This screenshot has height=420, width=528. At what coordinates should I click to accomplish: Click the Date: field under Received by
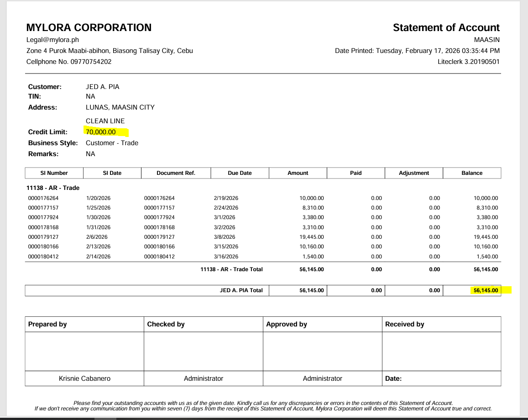393,378
